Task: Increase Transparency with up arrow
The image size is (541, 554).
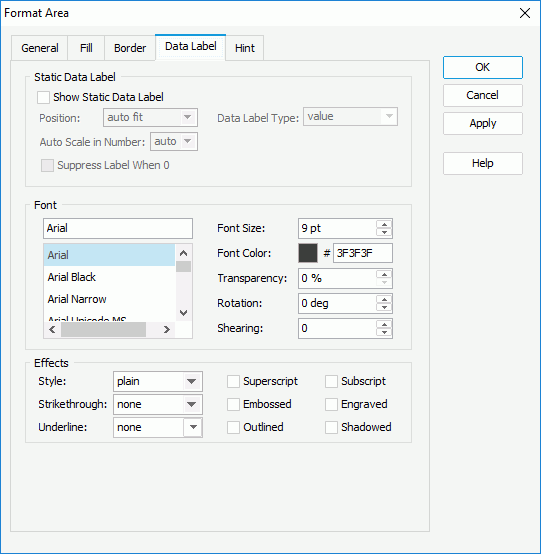Action: [x=384, y=275]
